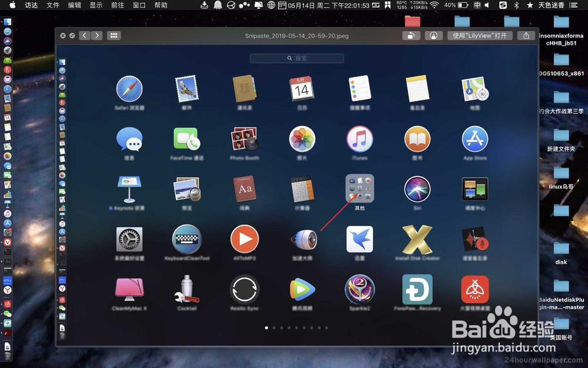Click a page indicator dot at the bottom

coord(266,328)
